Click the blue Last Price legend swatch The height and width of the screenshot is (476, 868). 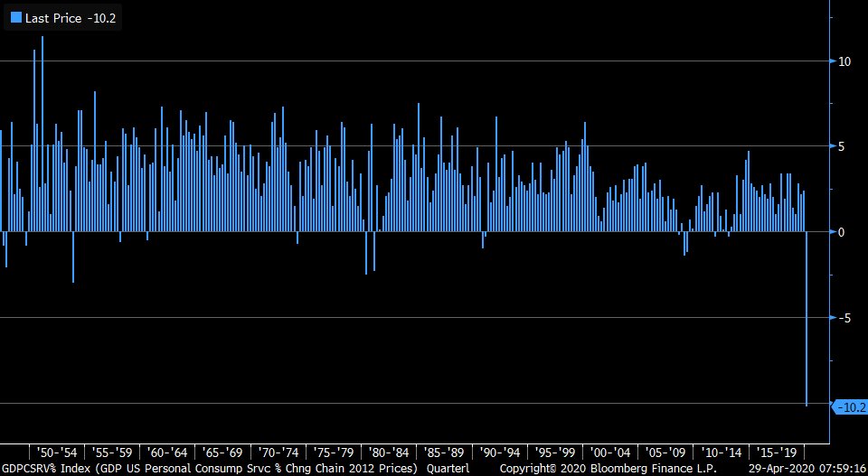tap(16, 18)
